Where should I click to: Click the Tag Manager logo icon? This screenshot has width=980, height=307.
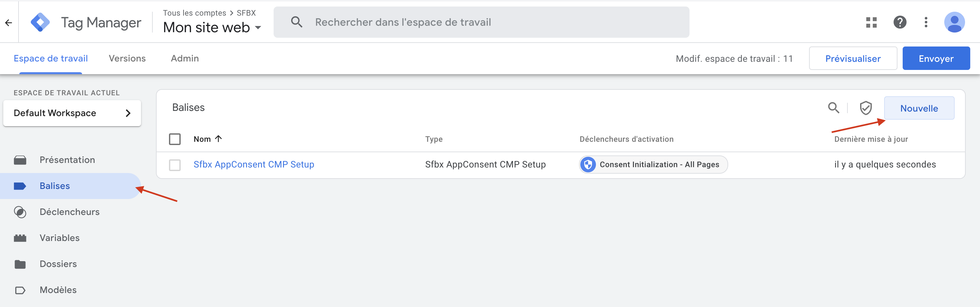point(40,22)
